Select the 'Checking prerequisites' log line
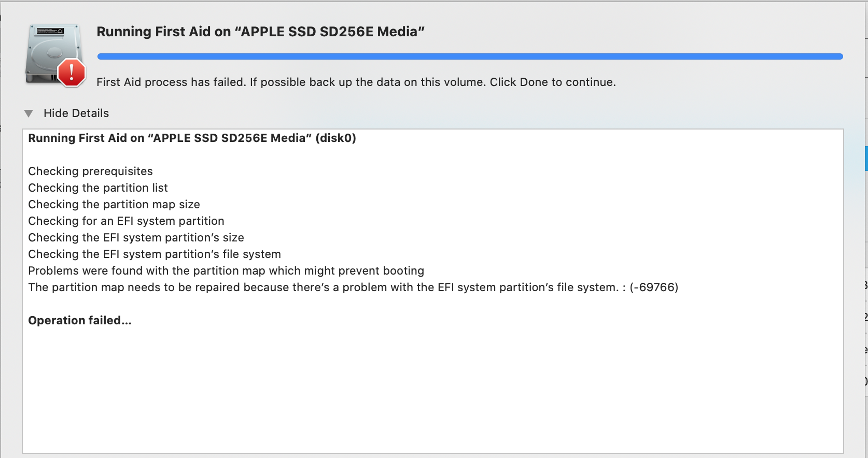868x458 pixels. [x=90, y=171]
